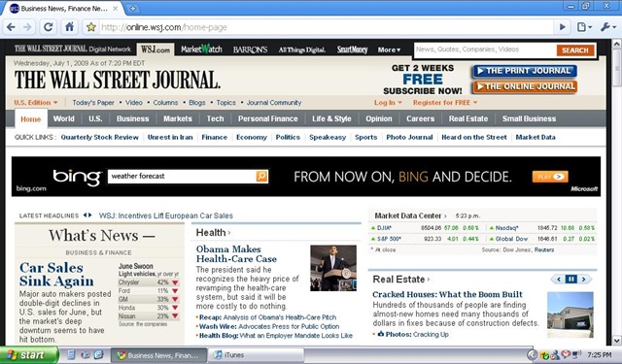
Task: Open the Windows Start button
Action: click(29, 355)
